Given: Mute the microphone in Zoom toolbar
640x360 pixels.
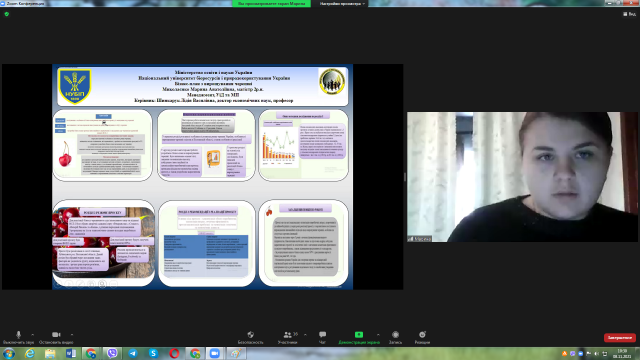Looking at the screenshot, I should (18, 337).
